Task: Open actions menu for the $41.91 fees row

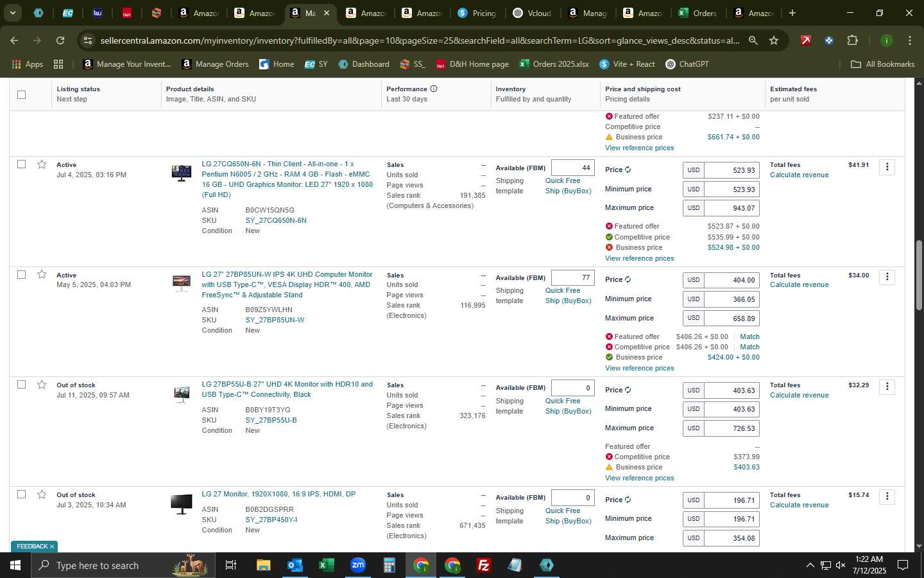Action: tap(887, 167)
